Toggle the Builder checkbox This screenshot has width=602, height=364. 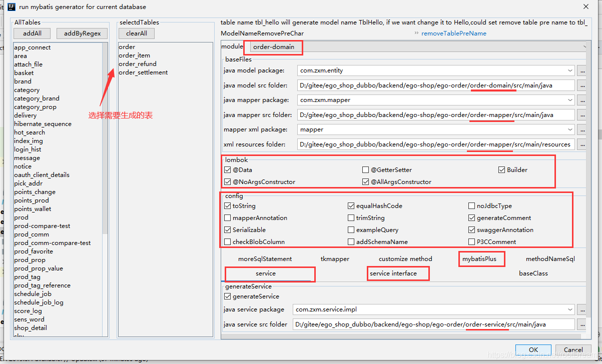click(501, 170)
